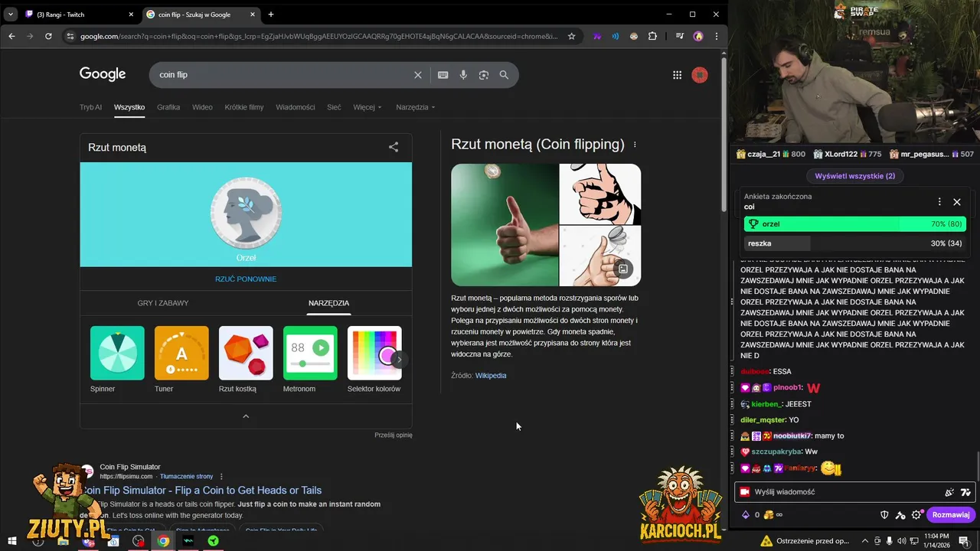Select the reszka poll result bar

click(x=854, y=243)
